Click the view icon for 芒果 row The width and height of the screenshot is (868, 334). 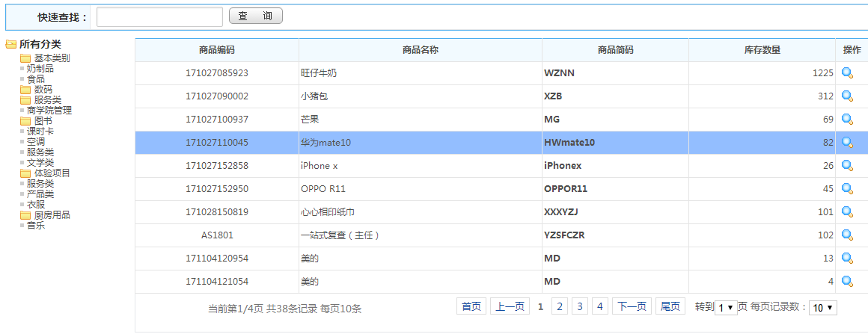[847, 119]
